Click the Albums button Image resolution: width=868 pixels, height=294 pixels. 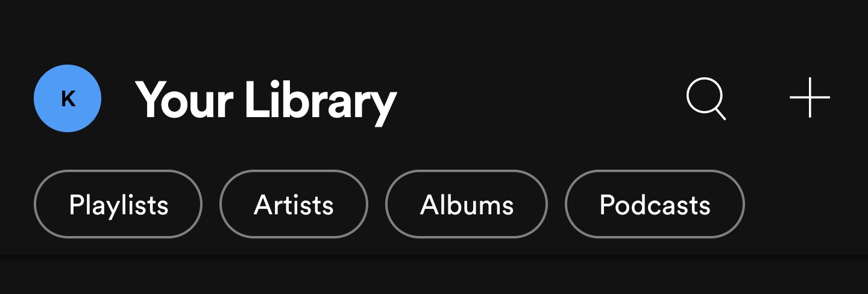(467, 205)
